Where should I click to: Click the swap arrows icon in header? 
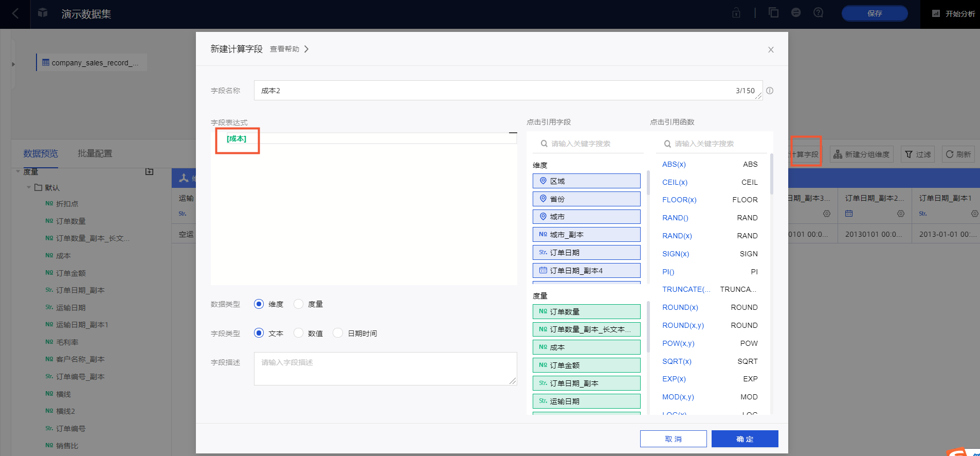[x=796, y=13]
